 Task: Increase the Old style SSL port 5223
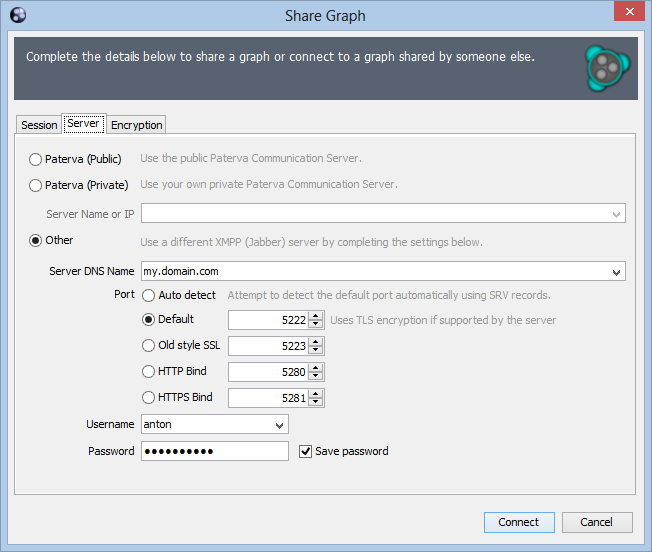pos(316,342)
